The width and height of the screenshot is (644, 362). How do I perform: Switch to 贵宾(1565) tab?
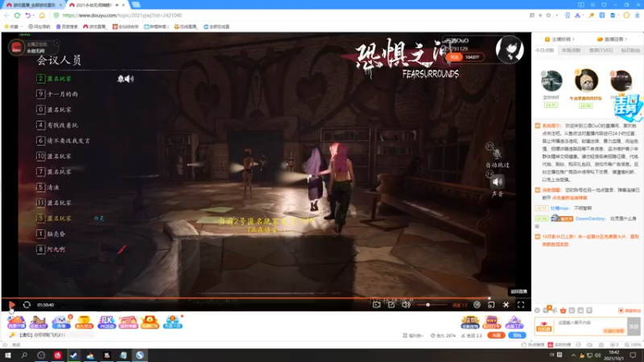coord(601,50)
